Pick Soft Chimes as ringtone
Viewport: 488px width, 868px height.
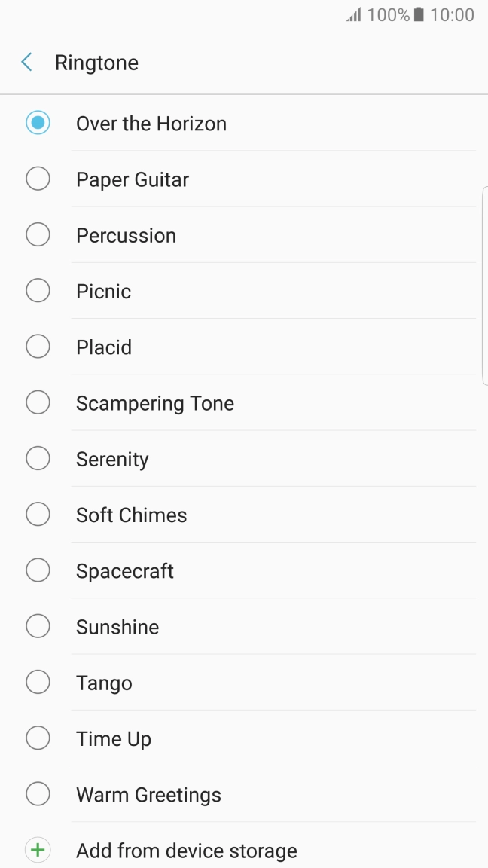(x=131, y=515)
